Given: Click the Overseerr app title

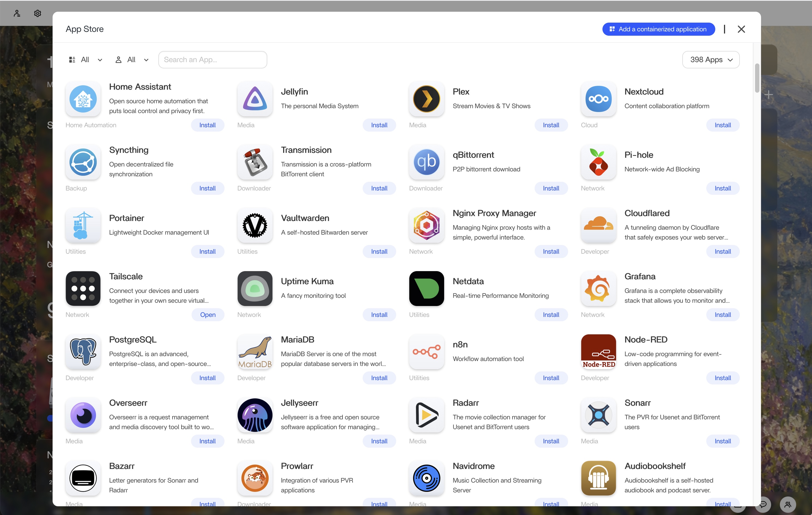Looking at the screenshot, I should [x=128, y=403].
